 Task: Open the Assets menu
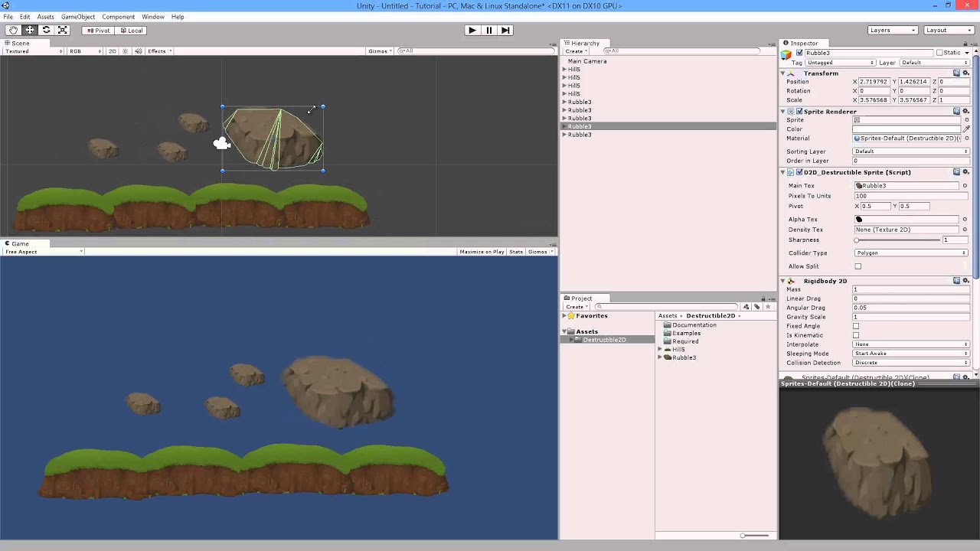click(x=45, y=16)
